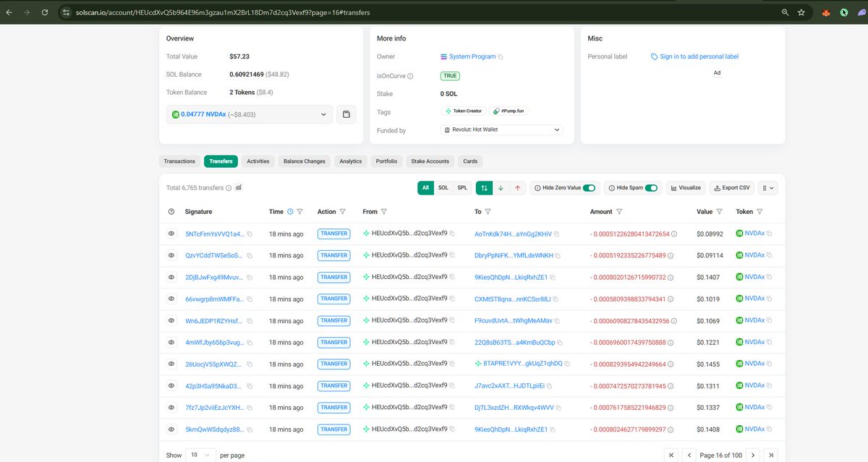Copy the System Program owner address
This screenshot has width=868, height=462.
pos(501,56)
